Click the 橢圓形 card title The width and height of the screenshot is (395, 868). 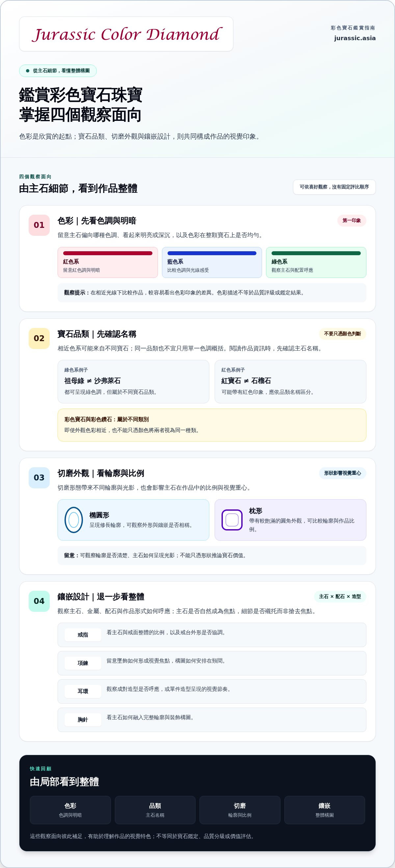tap(99, 515)
